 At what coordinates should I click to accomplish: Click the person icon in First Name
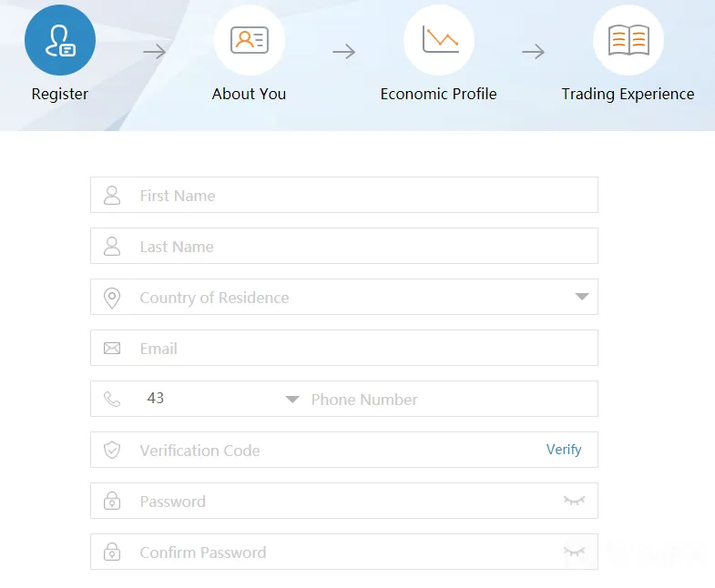112,195
